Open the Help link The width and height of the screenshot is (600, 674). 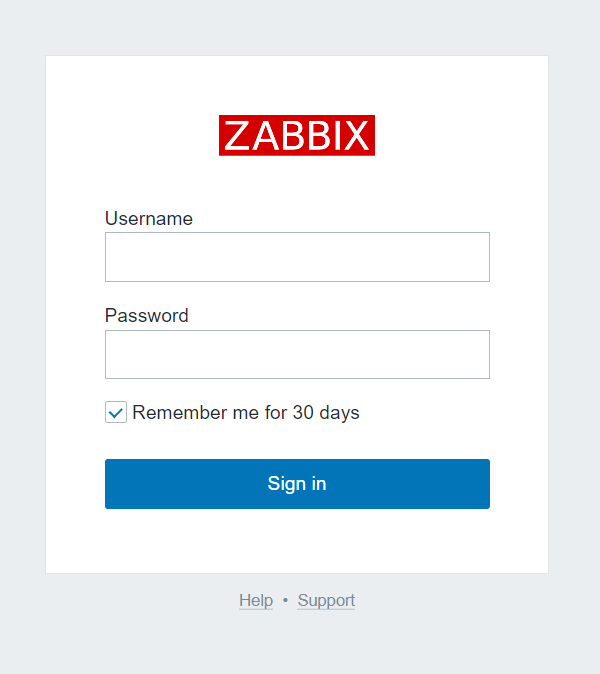coord(256,600)
